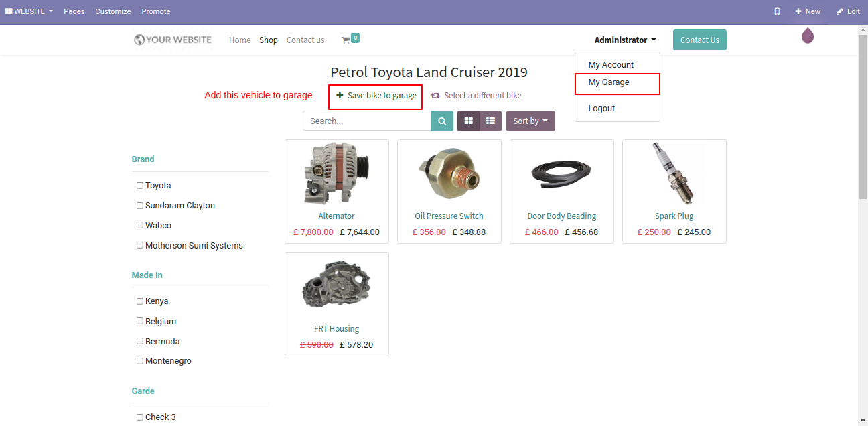Viewport: 868px width, 426px height.
Task: Open the Spark Plug product link
Action: (674, 216)
